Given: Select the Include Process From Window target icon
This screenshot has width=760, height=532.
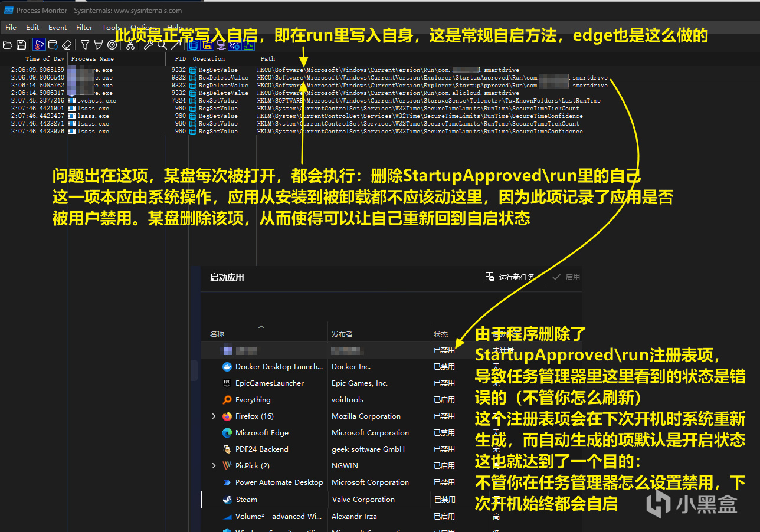Looking at the screenshot, I should (x=112, y=45).
